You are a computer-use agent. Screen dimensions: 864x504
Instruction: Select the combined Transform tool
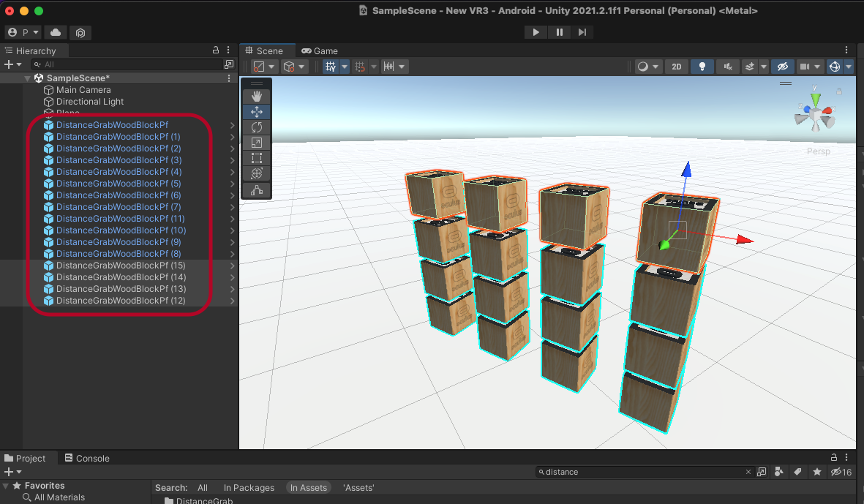pyautogui.click(x=256, y=173)
